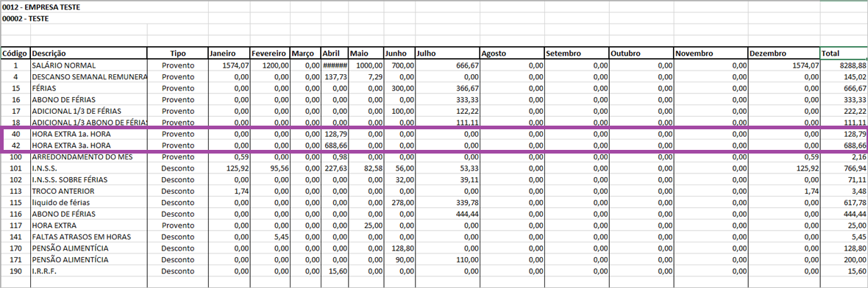
Task: Select April value 137,73 in row 4
Action: pyautogui.click(x=335, y=77)
